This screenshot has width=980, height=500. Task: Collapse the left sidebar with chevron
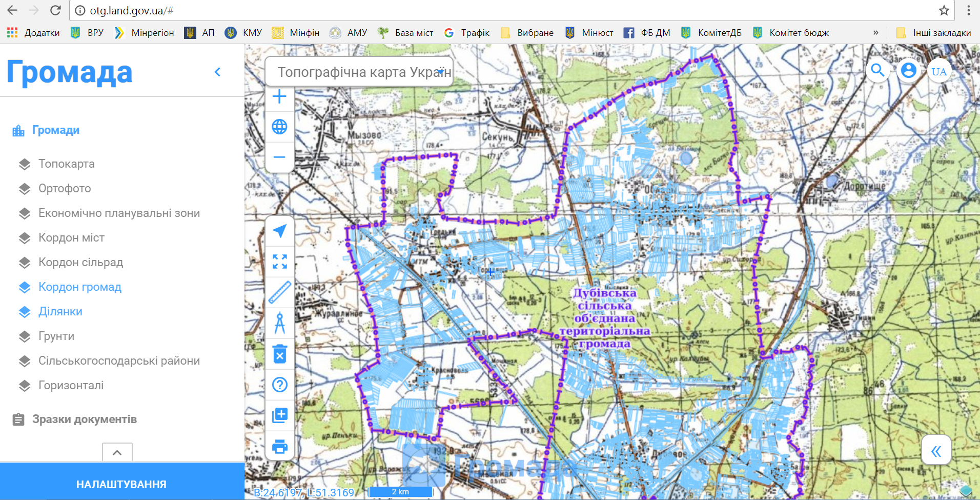(217, 72)
